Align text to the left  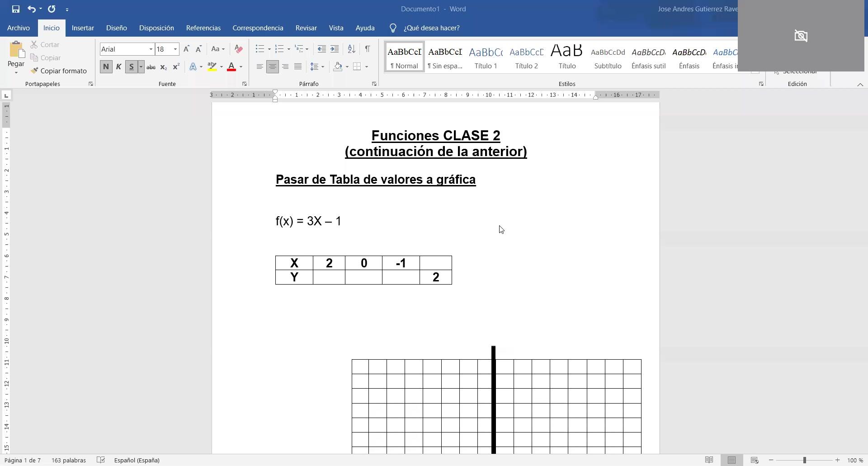260,67
